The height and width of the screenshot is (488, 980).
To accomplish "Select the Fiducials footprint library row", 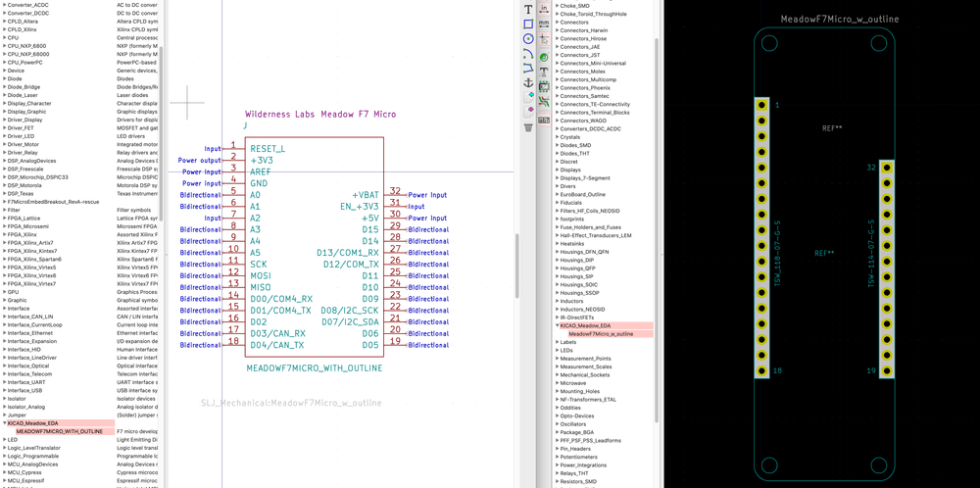I will click(x=603, y=203).
